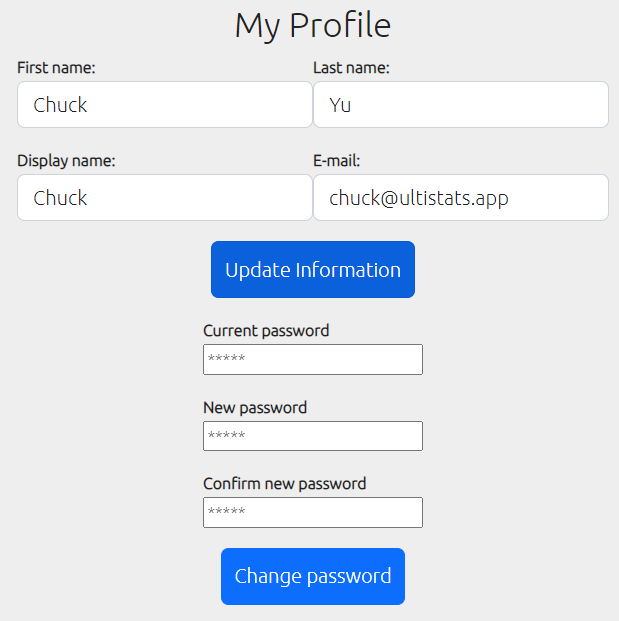Activate the Current password input box
Screen dimensions: 619x621
(313, 359)
